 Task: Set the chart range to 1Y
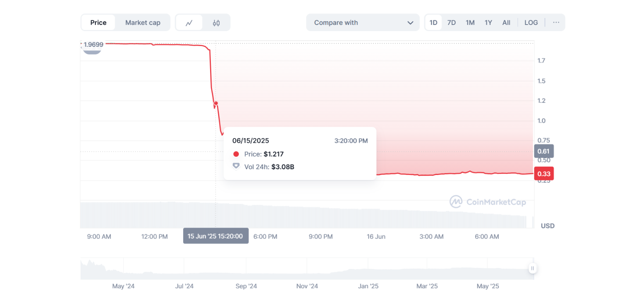(x=488, y=23)
